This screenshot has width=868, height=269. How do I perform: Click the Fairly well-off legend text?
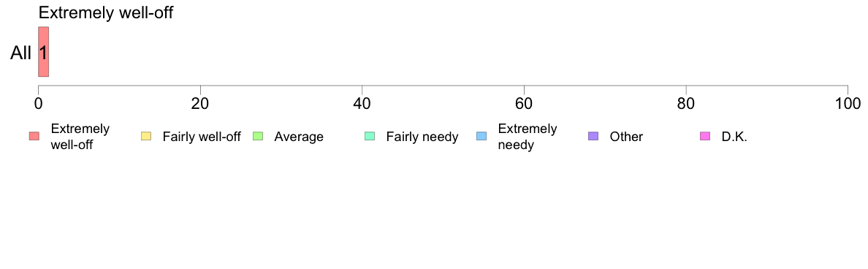coord(202,137)
